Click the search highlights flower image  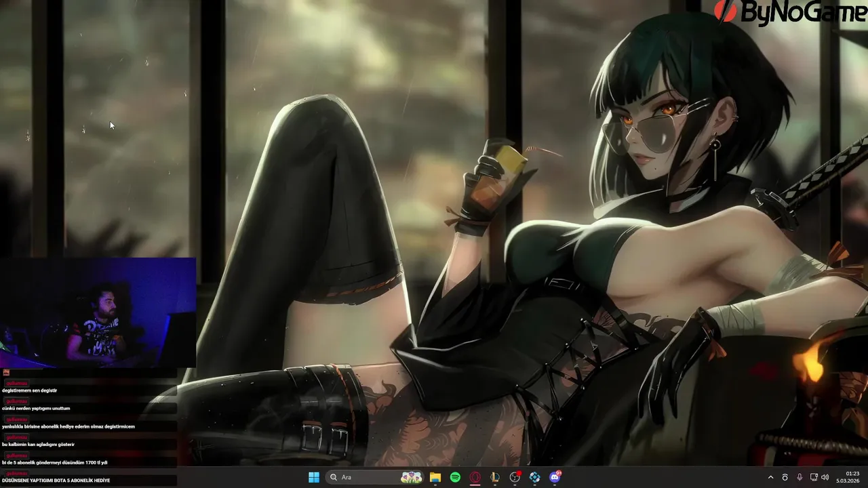click(x=411, y=477)
